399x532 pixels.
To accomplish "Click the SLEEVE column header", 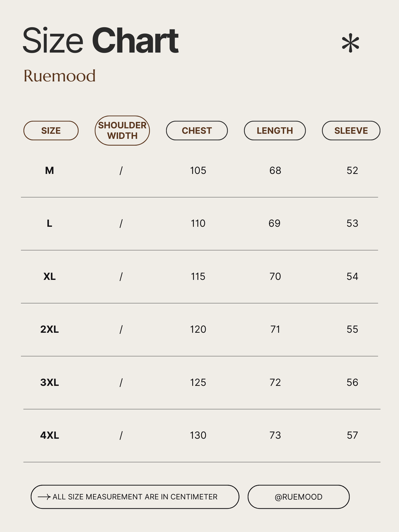I will tap(351, 131).
